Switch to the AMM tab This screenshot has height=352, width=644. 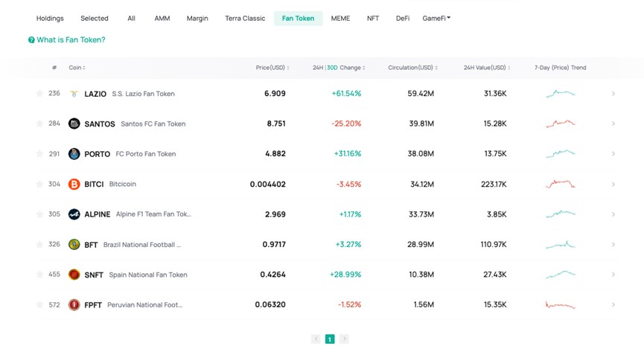[162, 18]
